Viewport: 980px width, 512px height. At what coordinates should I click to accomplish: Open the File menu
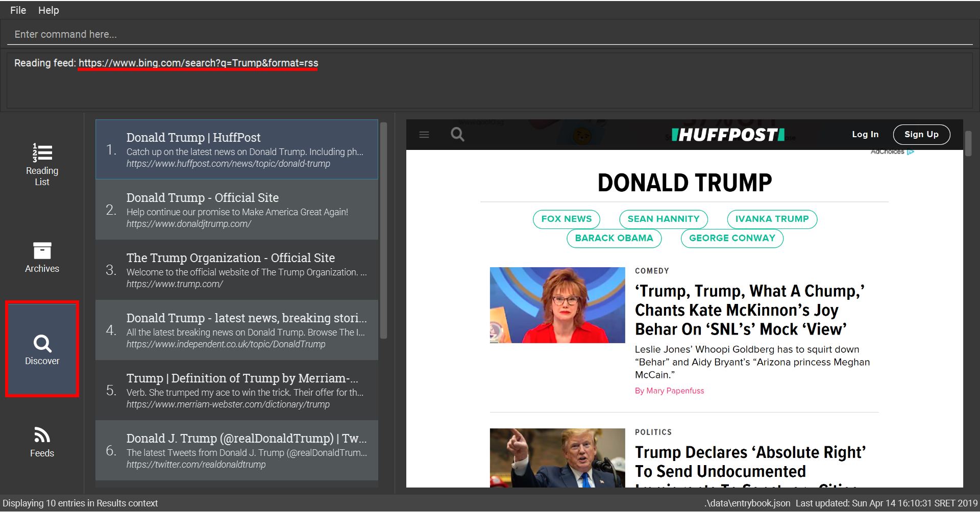tap(18, 10)
